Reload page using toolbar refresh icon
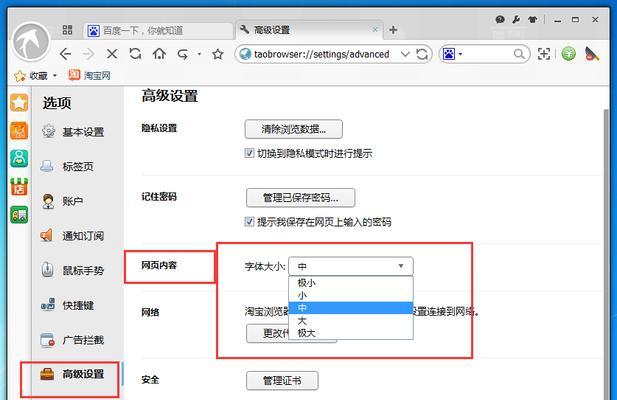The height and width of the screenshot is (400, 617). point(135,53)
